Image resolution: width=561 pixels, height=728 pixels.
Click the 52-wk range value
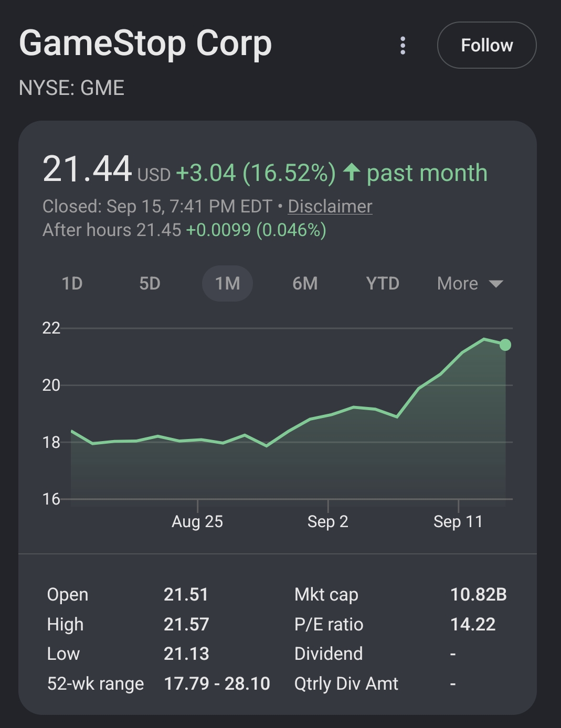tap(217, 683)
